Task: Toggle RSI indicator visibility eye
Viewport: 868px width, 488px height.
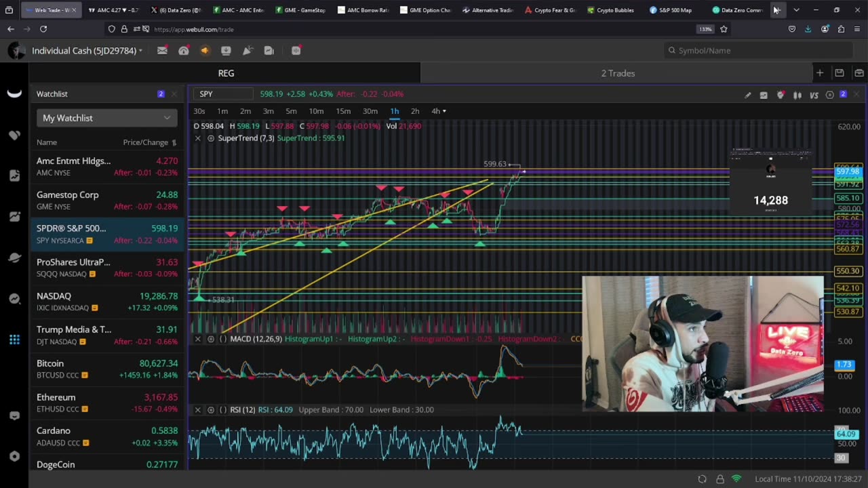Action: pyautogui.click(x=211, y=410)
